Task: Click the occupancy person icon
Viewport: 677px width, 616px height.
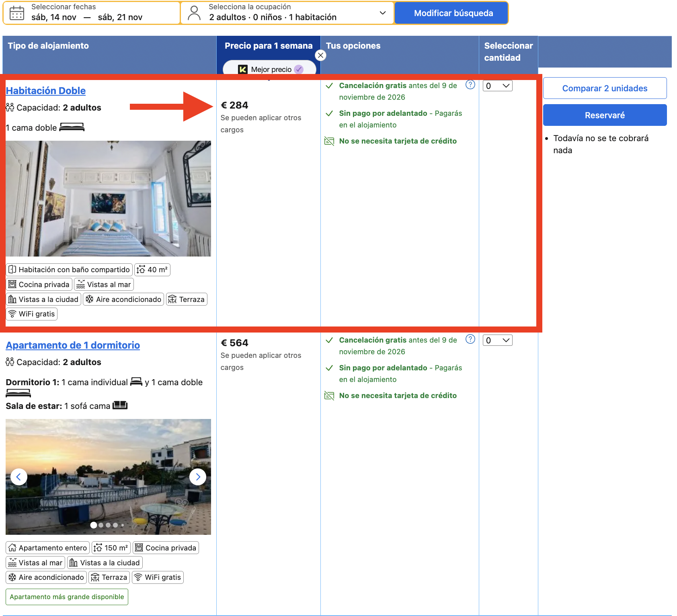Action: pos(194,13)
